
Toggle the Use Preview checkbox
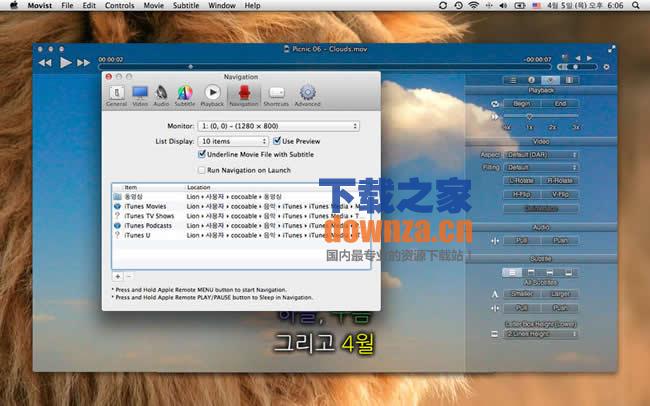point(277,141)
